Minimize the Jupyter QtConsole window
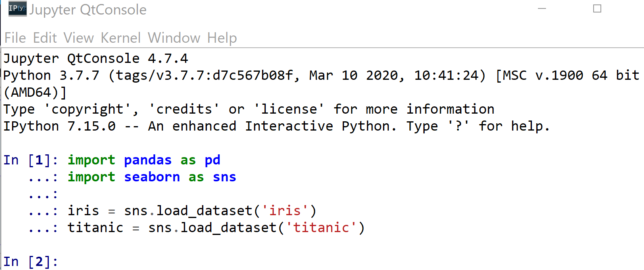This screenshot has height=270, width=644. pyautogui.click(x=542, y=9)
